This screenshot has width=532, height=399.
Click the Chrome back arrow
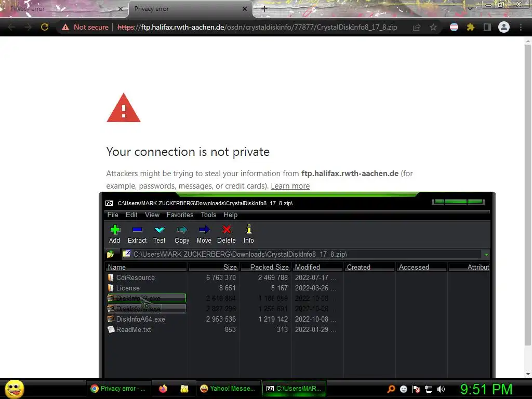tap(11, 27)
